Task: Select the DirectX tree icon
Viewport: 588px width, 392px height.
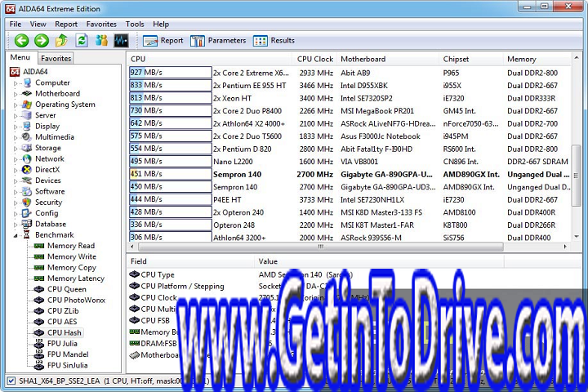Action: click(x=27, y=170)
